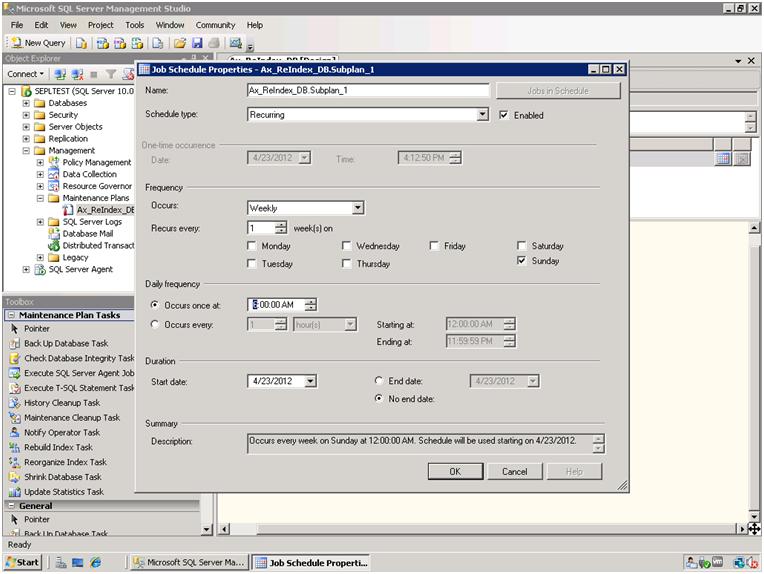The height and width of the screenshot is (574, 764).
Task: Click the filter icon in Object Explorer toolbar
Action: pos(111,74)
